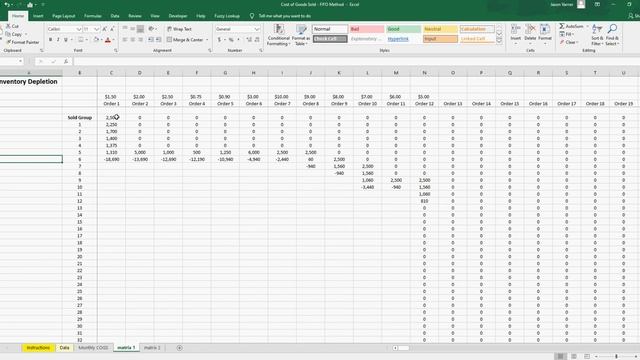Add a new sheet with plus button

coord(179,348)
